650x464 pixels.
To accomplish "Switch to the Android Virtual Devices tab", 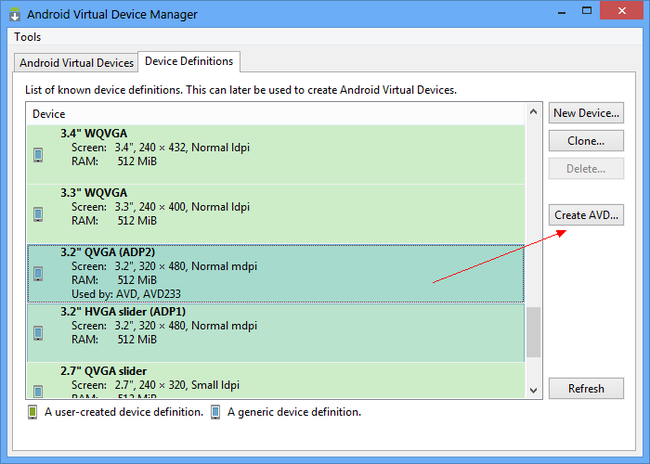I will tap(76, 63).
